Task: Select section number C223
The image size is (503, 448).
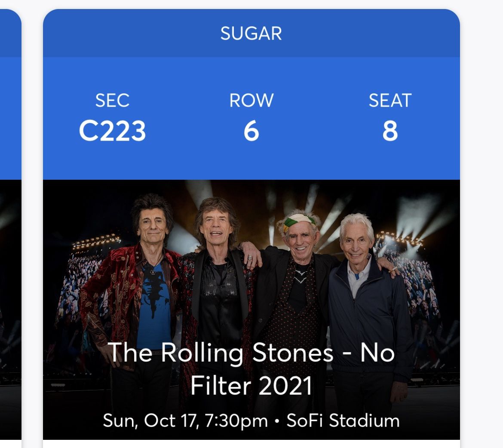Action: (x=112, y=131)
